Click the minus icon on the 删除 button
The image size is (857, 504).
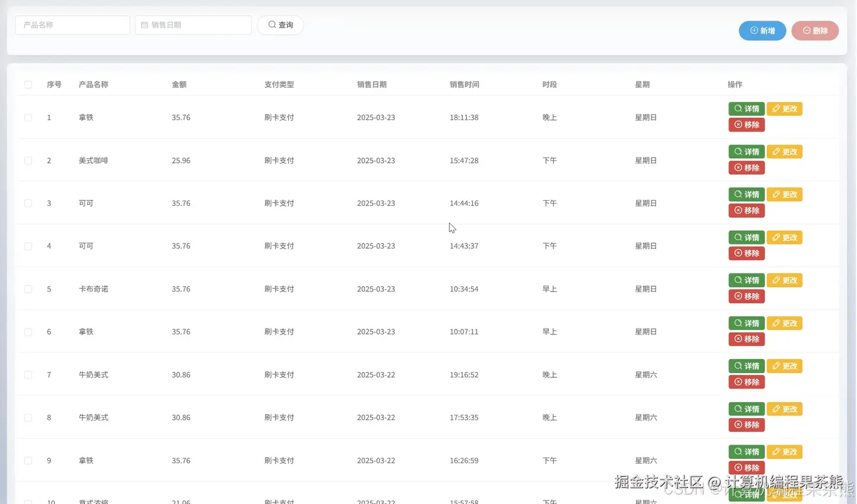tap(805, 30)
